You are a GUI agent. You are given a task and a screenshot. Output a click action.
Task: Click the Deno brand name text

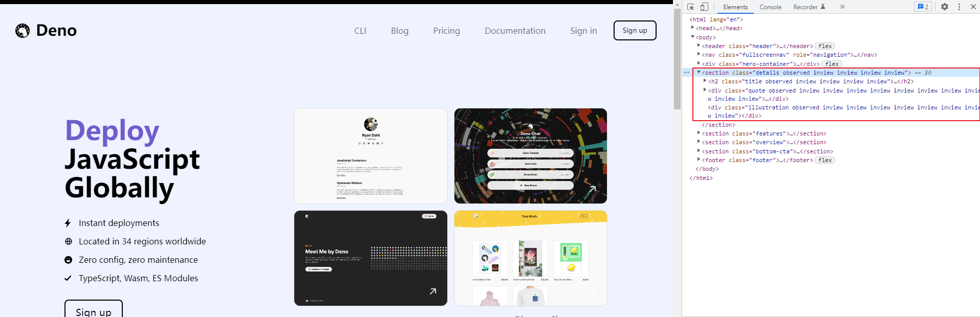point(56,31)
